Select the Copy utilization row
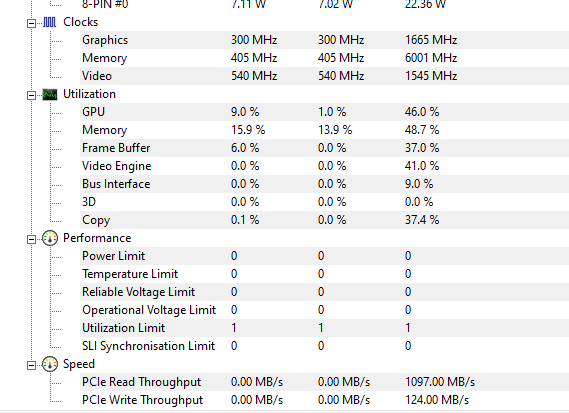 (x=324, y=220)
